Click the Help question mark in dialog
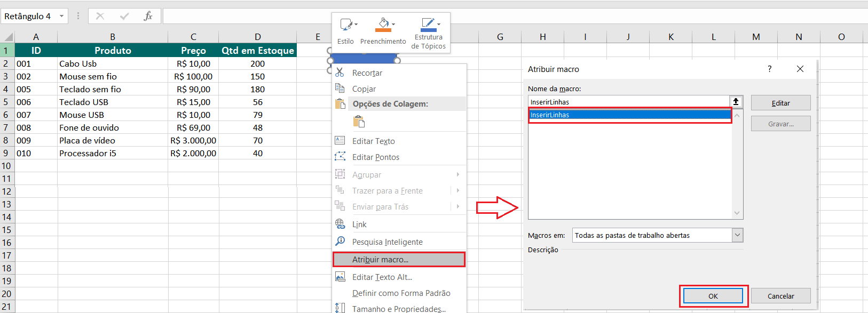 click(x=769, y=69)
